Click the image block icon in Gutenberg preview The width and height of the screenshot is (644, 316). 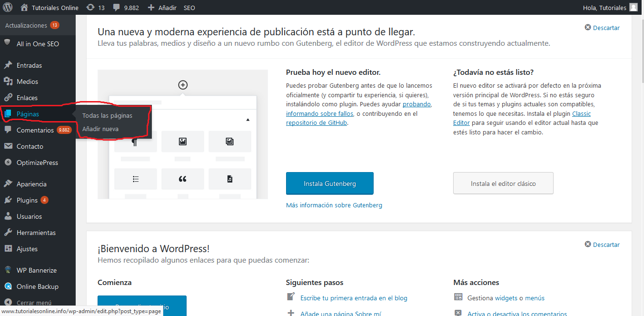(182, 142)
